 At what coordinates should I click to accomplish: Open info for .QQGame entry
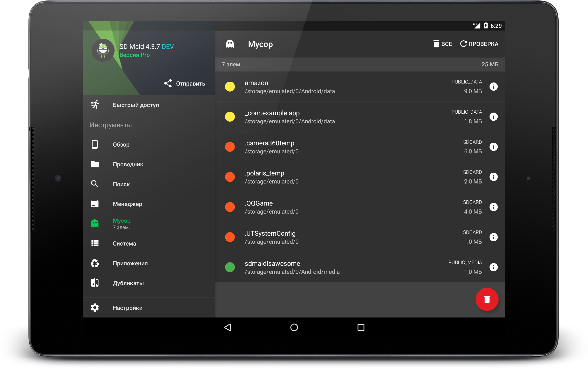(493, 207)
